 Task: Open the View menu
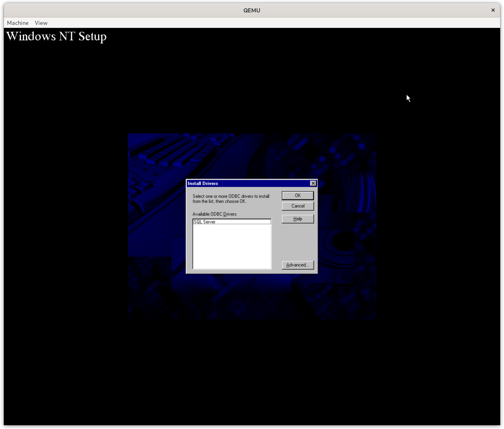tap(41, 23)
